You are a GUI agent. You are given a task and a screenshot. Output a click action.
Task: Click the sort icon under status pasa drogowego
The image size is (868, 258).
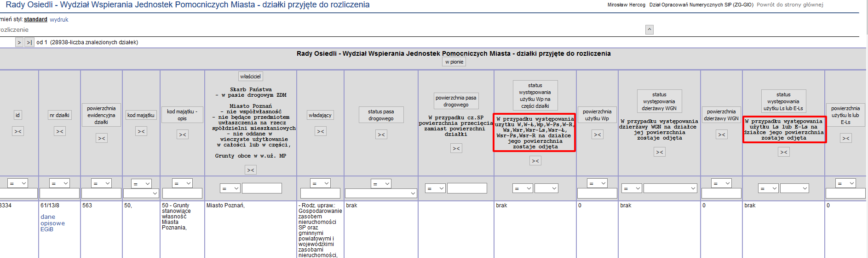381,135
